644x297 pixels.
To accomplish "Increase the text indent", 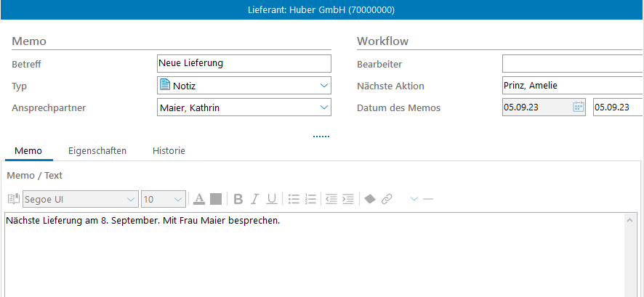I will point(348,199).
